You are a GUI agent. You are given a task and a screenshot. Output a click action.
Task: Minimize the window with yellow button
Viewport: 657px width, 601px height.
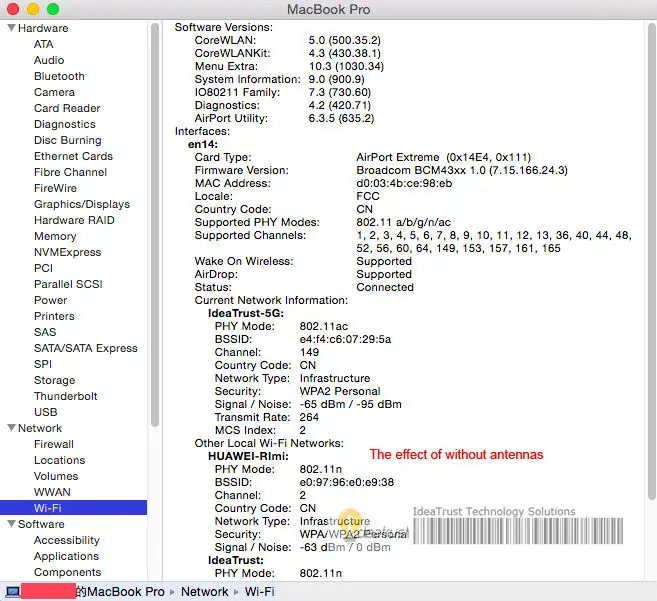33,9
